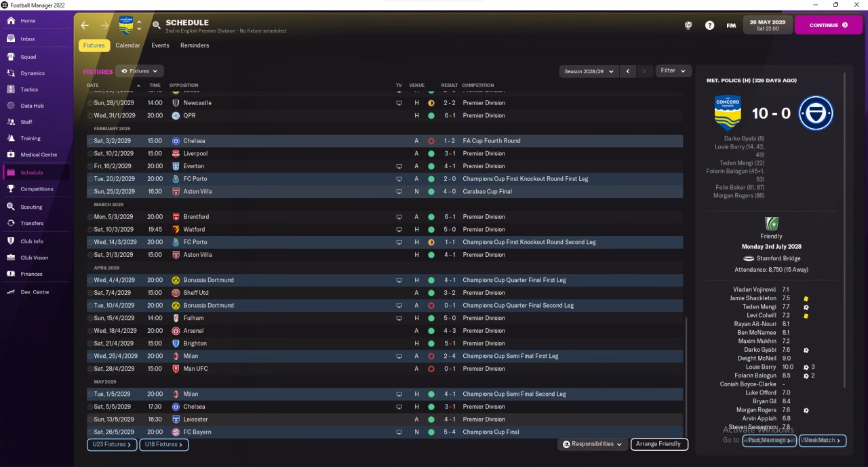Select the Chelsea FA Cup Fourth Round row
This screenshot has width=868, height=467.
(384, 141)
